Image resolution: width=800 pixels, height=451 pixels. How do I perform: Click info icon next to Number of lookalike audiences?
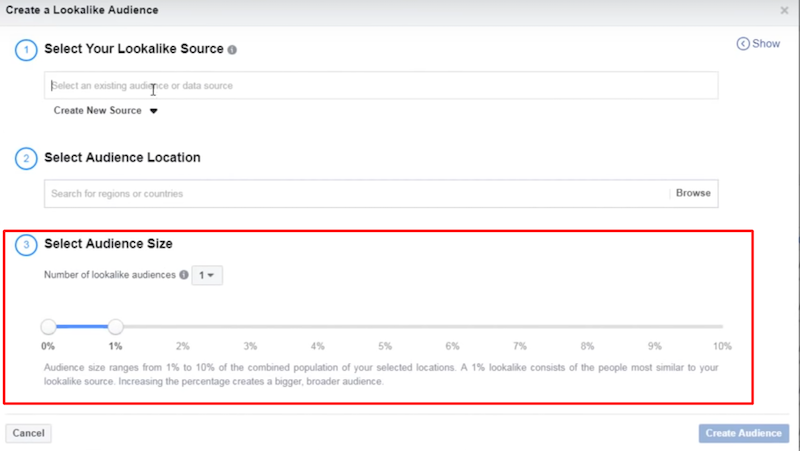(184, 275)
